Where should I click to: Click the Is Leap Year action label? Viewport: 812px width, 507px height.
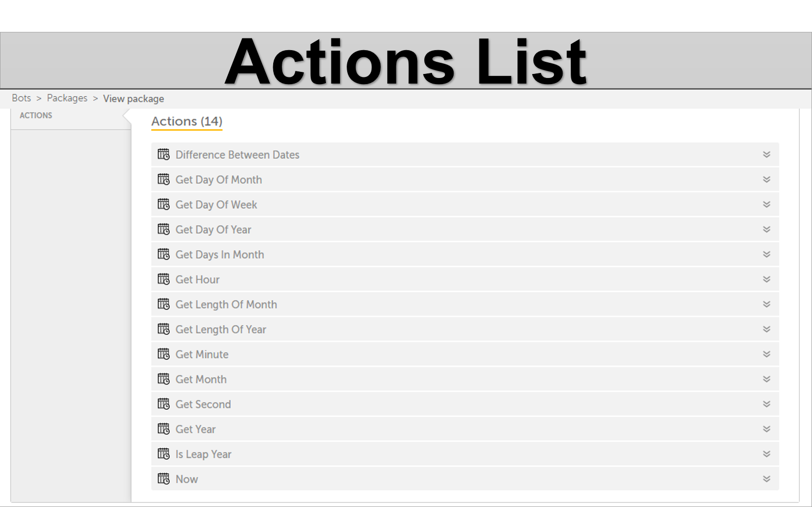(203, 454)
